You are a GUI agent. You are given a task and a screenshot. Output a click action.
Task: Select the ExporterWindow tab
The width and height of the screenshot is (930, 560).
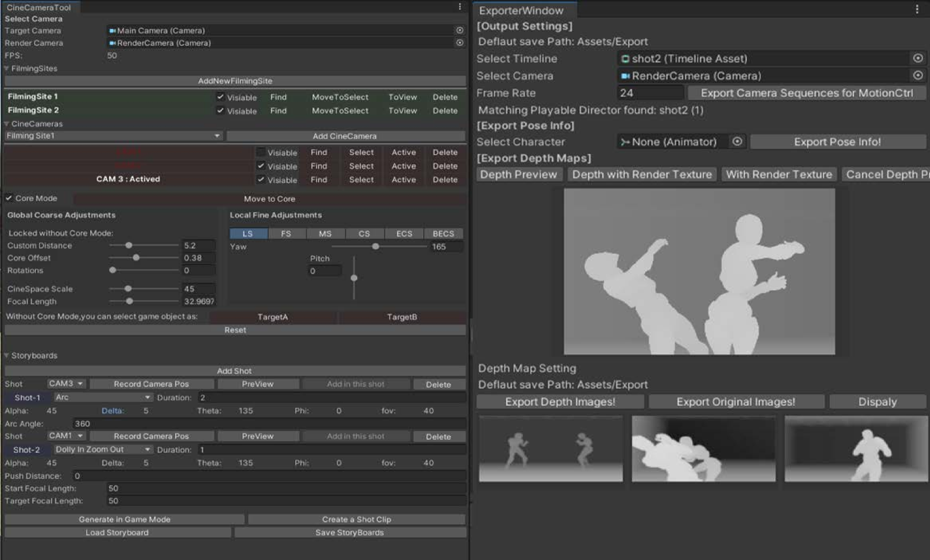click(x=521, y=11)
